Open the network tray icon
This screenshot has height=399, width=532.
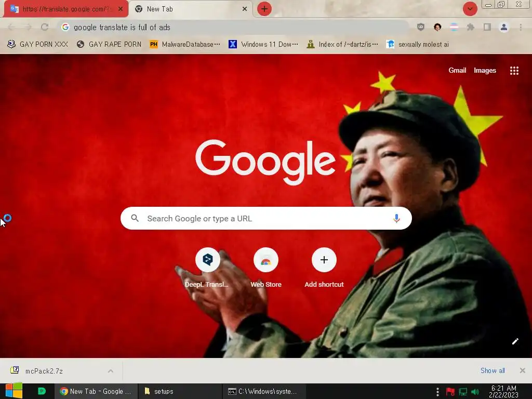point(463,392)
